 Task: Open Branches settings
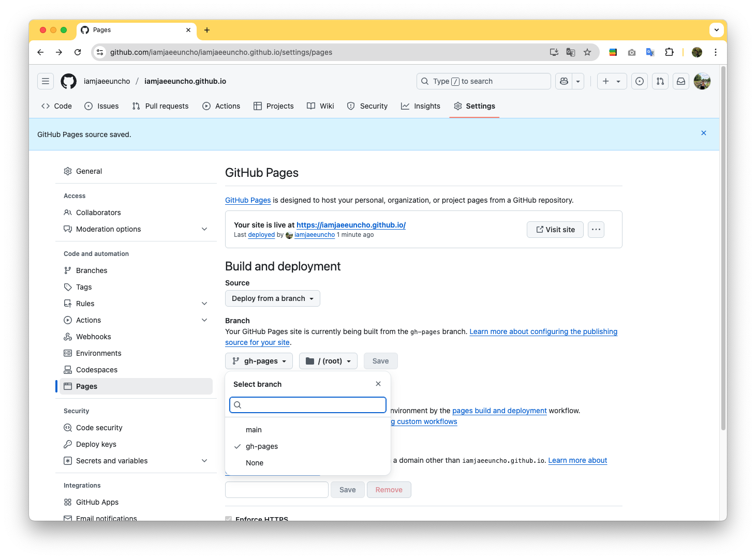point(136,270)
